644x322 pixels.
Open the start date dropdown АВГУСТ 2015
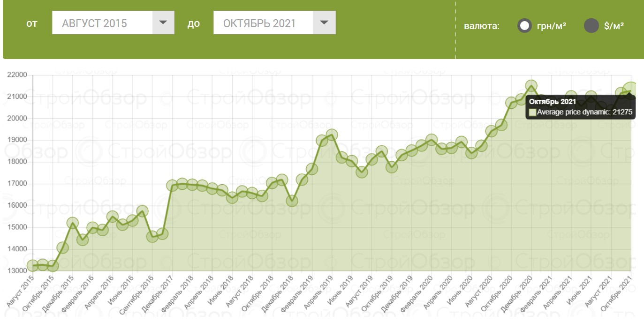coord(102,23)
